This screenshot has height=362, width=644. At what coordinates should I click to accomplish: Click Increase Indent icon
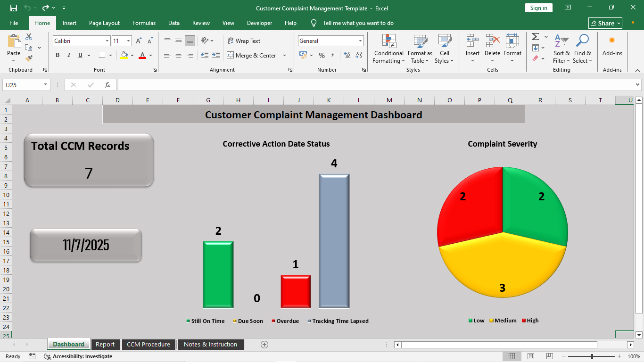click(216, 55)
